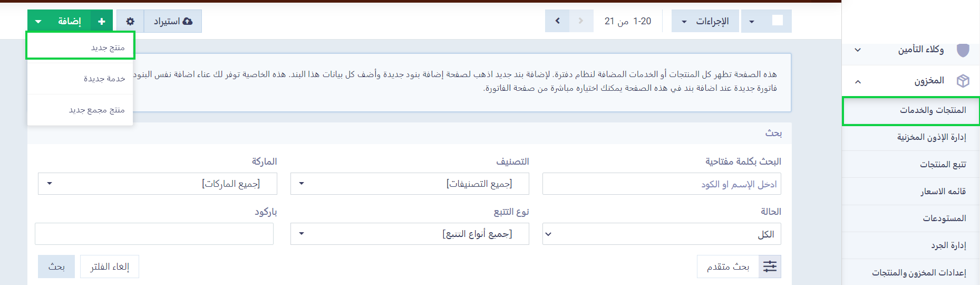Open the actions (الإجراءات) dropdown
The width and height of the screenshot is (980, 285).
pos(705,21)
